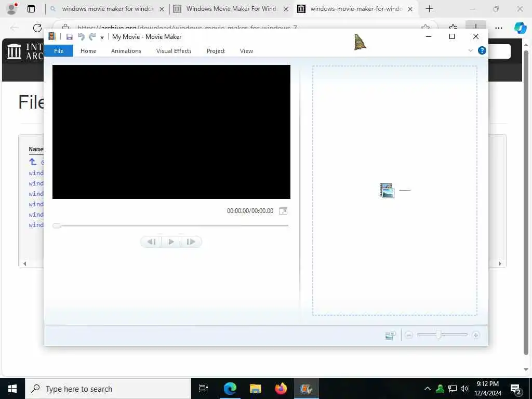Click the zoom in plus button on timeline
This screenshot has width=532, height=399.
click(x=476, y=335)
